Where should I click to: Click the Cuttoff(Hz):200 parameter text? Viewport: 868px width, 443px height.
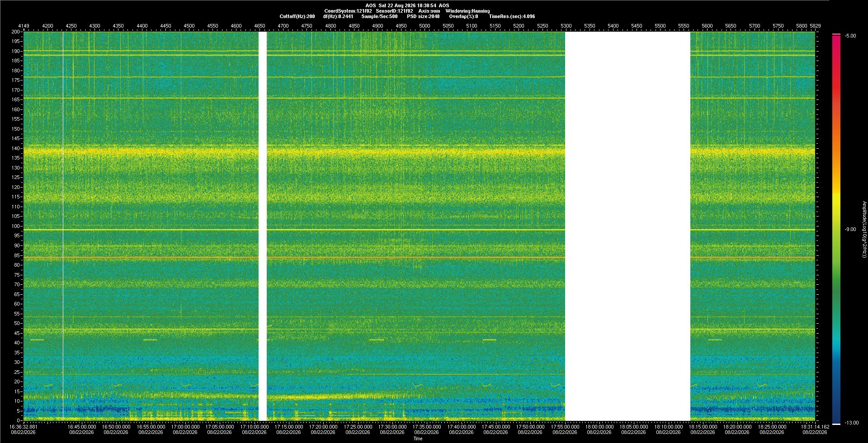297,16
